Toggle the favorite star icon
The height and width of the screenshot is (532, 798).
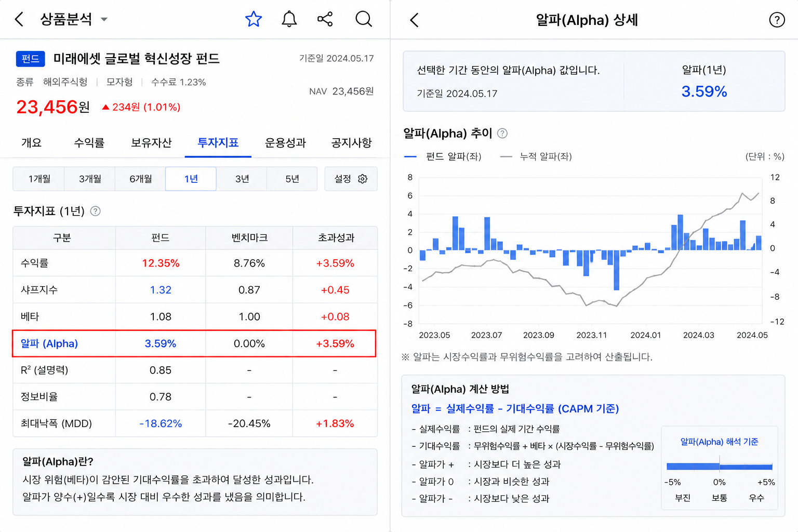(254, 19)
